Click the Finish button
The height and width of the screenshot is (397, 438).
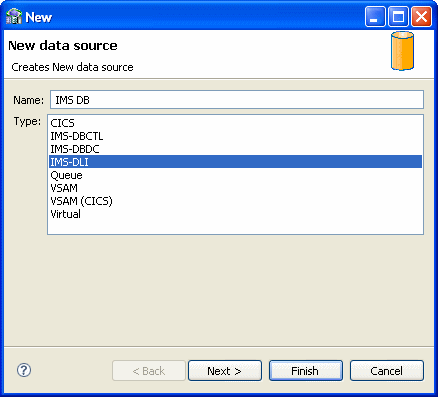[x=306, y=370]
